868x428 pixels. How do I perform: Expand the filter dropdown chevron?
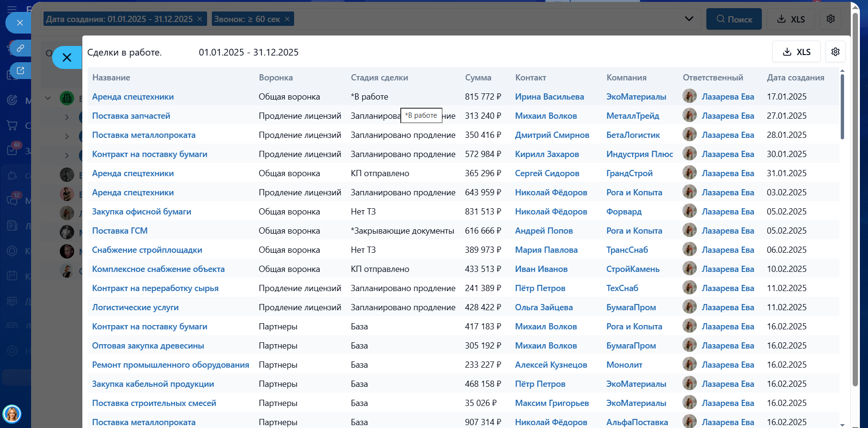click(689, 19)
